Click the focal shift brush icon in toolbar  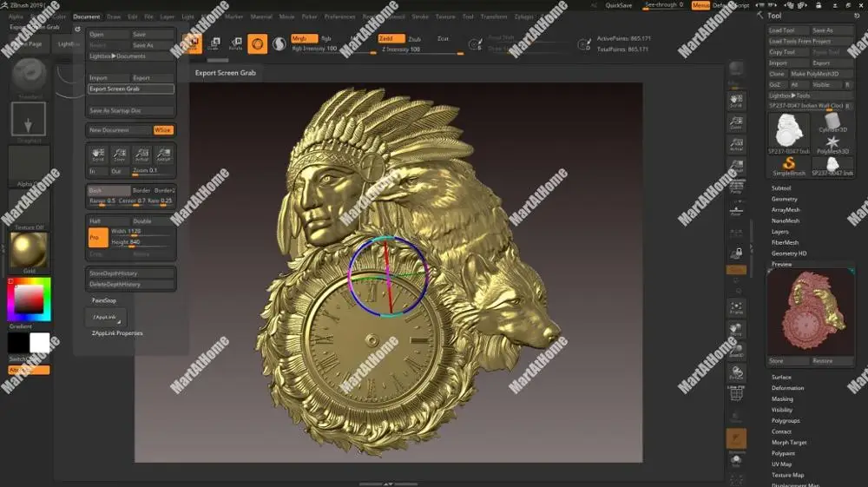coord(475,44)
